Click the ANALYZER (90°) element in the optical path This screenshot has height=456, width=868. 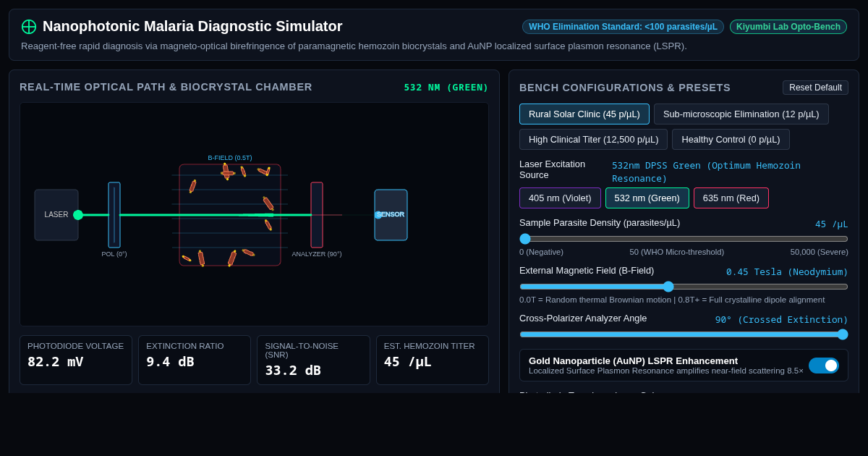click(x=317, y=215)
